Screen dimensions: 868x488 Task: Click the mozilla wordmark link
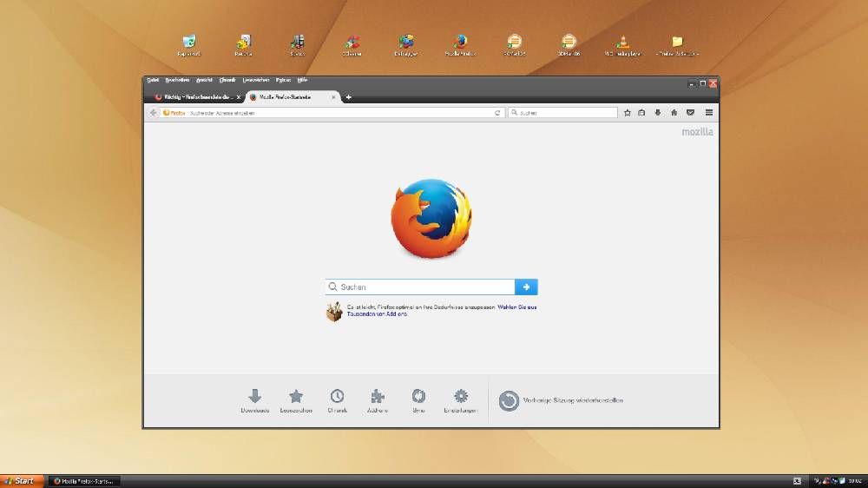(x=697, y=132)
